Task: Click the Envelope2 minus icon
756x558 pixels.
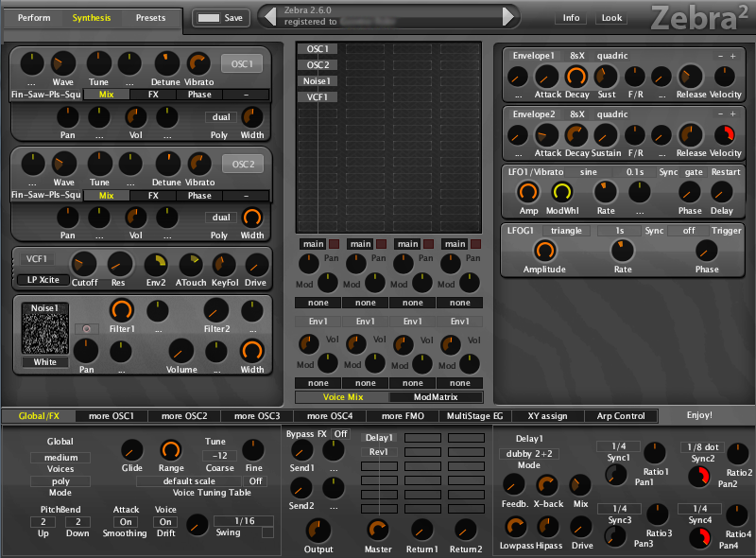Action: click(720, 114)
